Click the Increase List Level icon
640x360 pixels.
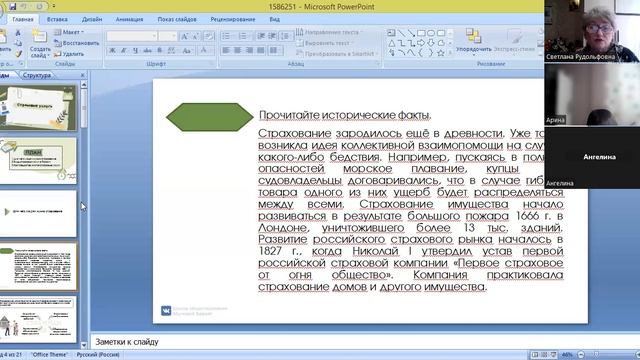tap(272, 36)
